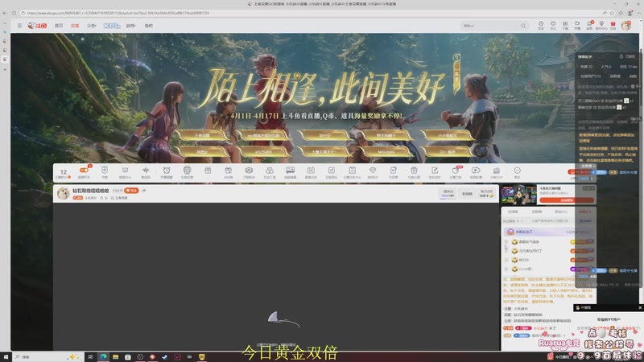Open the icon with red NEW badge
The image size is (644, 362).
click(x=456, y=172)
